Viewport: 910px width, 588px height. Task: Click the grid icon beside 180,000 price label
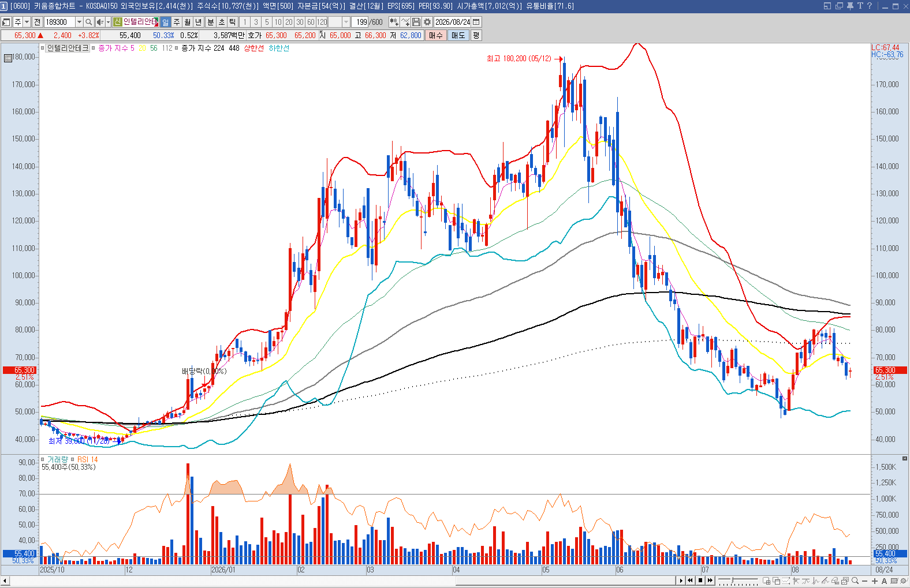(8, 58)
